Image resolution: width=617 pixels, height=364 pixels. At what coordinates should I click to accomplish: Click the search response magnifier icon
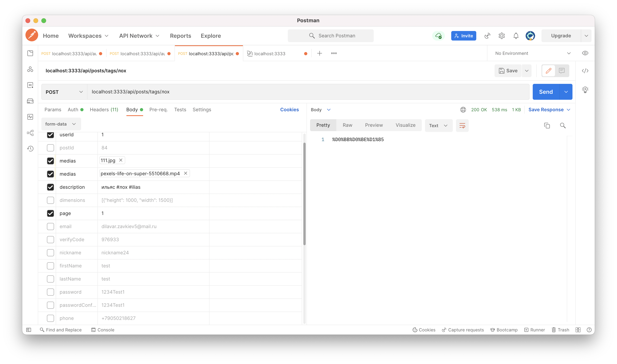click(x=563, y=126)
